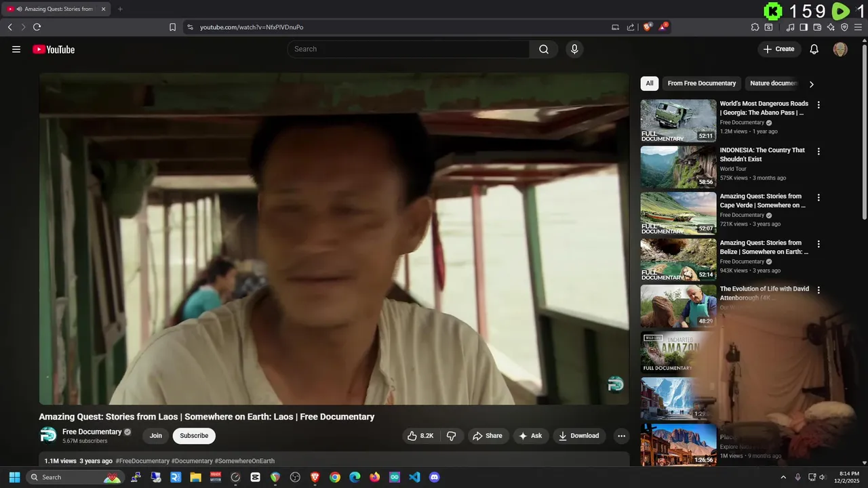Click the video player frame
Image resolution: width=868 pixels, height=488 pixels.
point(334,239)
